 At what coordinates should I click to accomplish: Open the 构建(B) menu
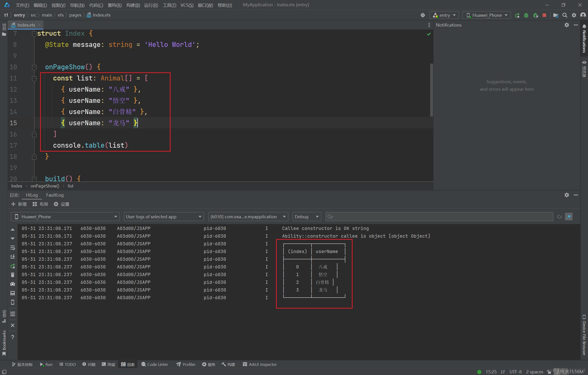(133, 5)
